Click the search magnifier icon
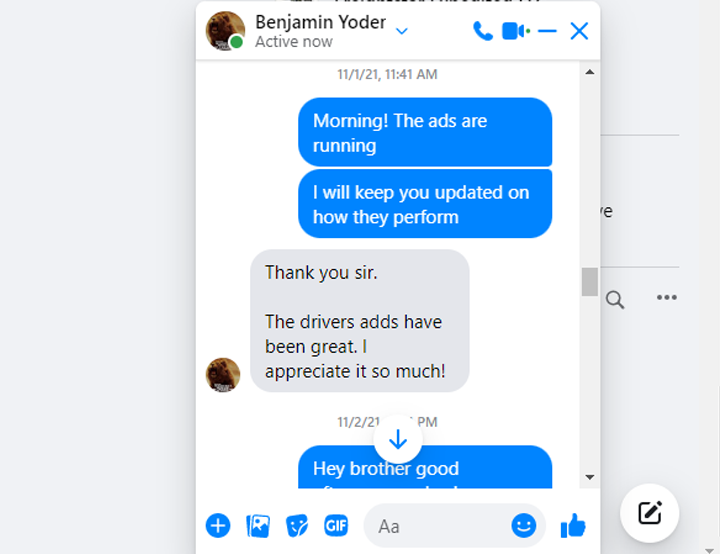This screenshot has height=554, width=720. click(614, 300)
